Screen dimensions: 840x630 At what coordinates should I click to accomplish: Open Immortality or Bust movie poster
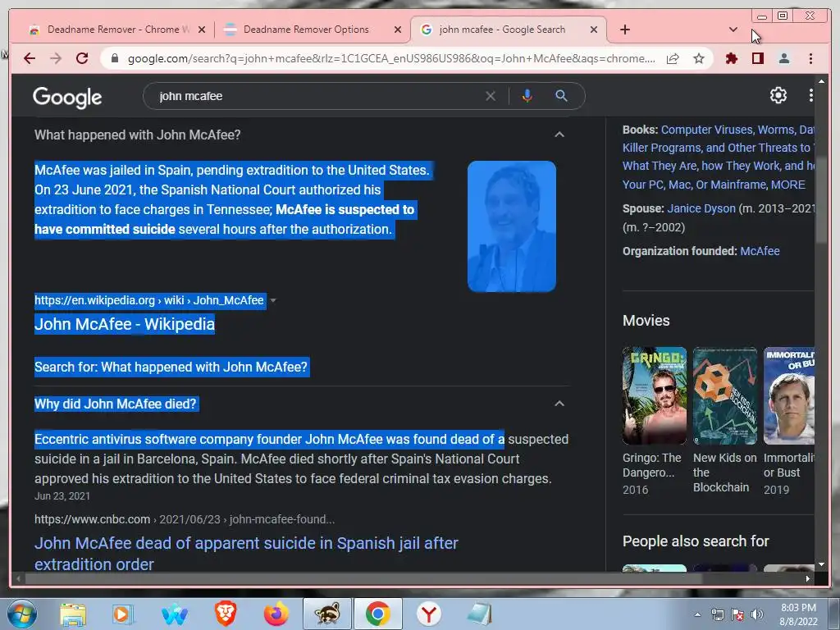788,395
